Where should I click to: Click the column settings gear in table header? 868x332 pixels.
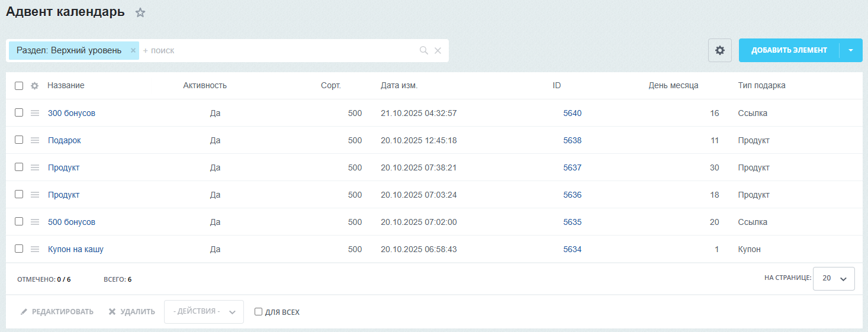34,86
